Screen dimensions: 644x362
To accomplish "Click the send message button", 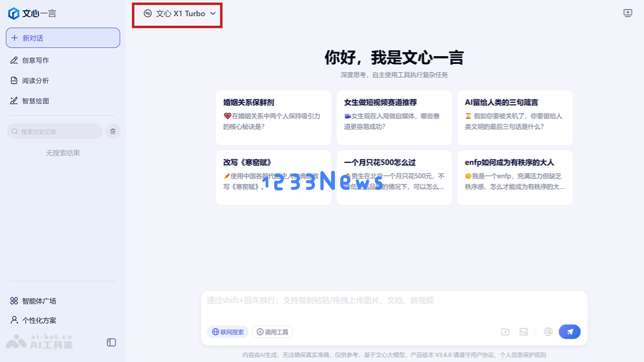I will (569, 332).
